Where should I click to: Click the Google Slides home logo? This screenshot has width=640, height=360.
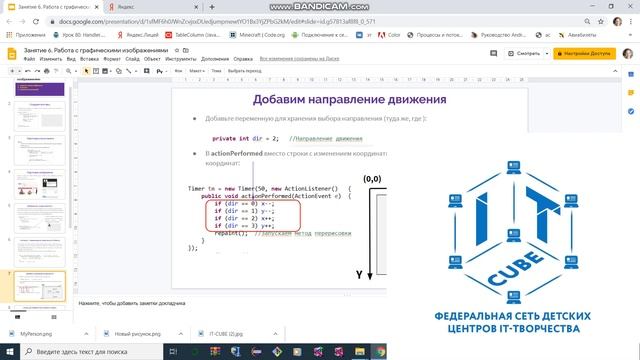(12, 54)
